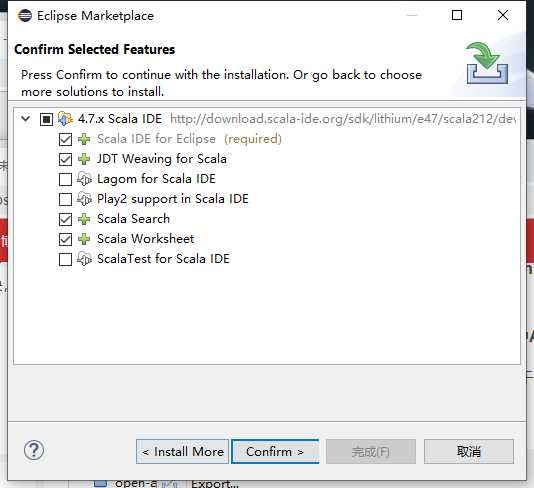The height and width of the screenshot is (488, 534).
Task: Uncheck the Scala Search feature
Action: tap(65, 219)
